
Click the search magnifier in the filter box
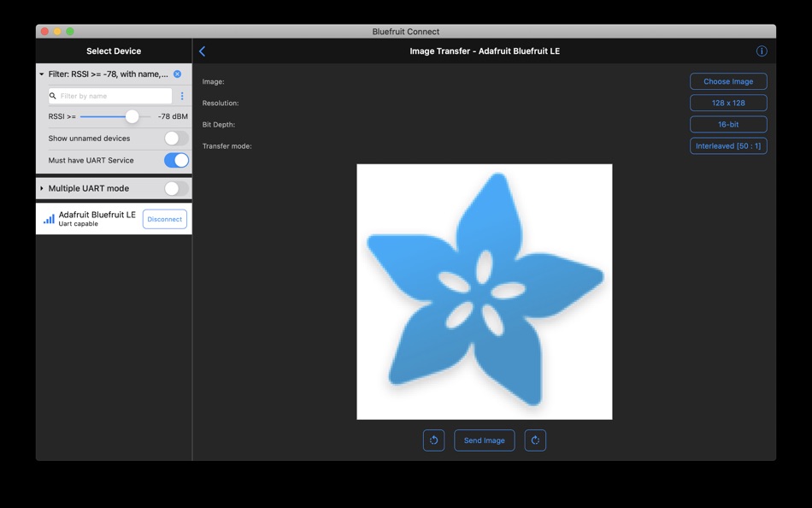coord(53,96)
